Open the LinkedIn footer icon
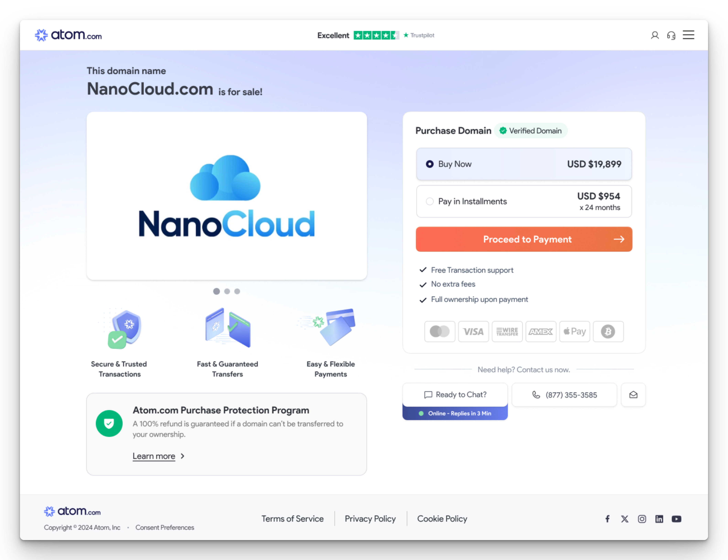 [x=659, y=519]
